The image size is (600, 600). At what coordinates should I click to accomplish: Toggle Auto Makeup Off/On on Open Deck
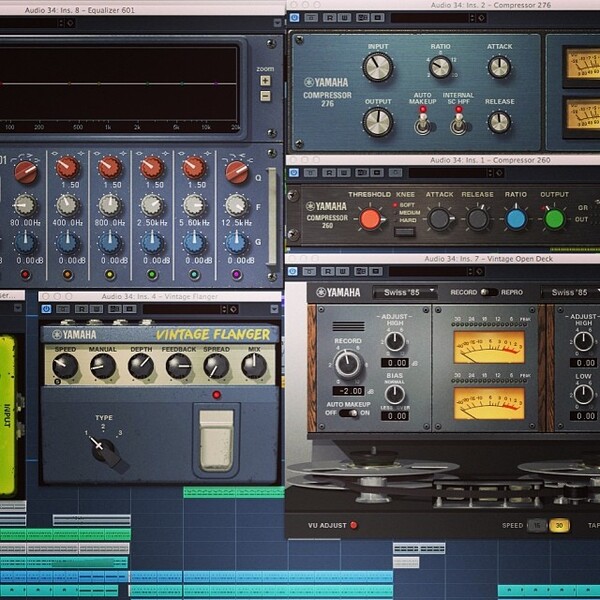(348, 413)
